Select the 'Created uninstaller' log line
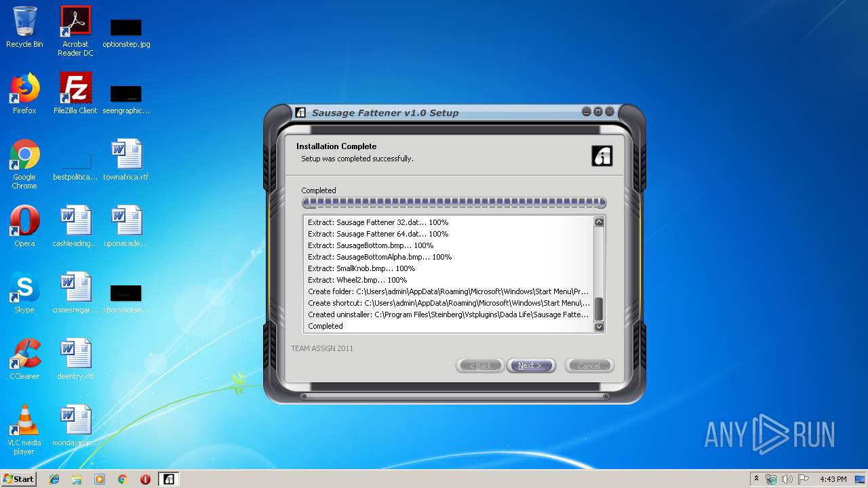Image resolution: width=868 pixels, height=488 pixels. click(448, 314)
